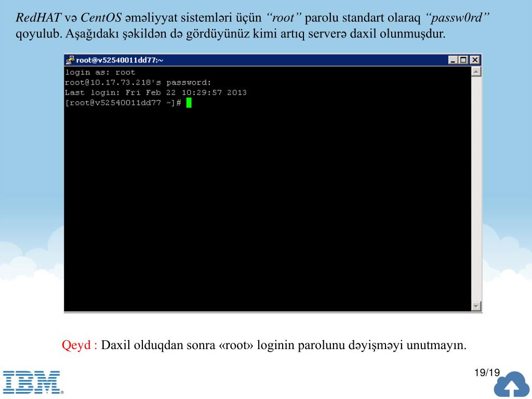Click the italic word 'passw0rd'
Screen dimensions: 532x399
(457, 18)
